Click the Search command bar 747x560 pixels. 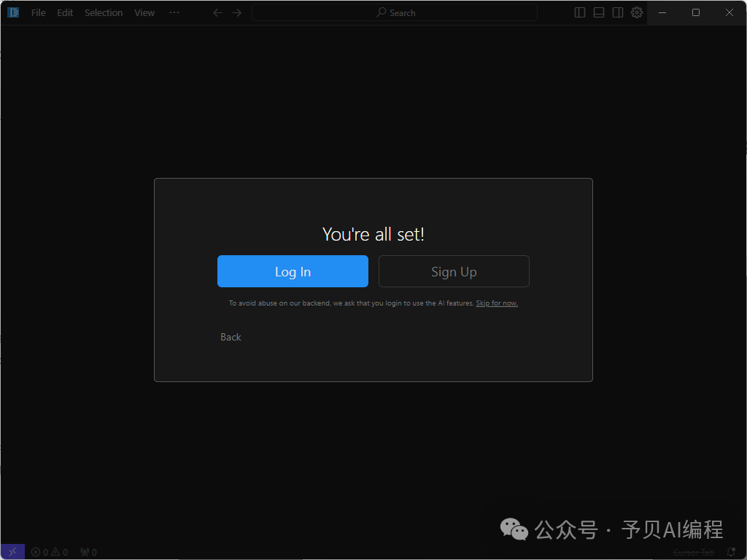pos(395,13)
